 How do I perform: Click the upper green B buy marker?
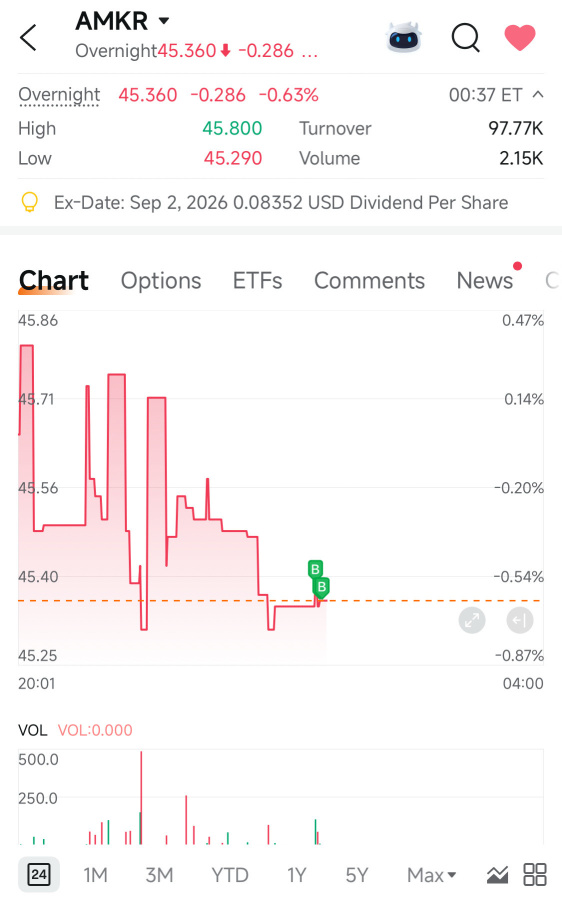[x=315, y=569]
